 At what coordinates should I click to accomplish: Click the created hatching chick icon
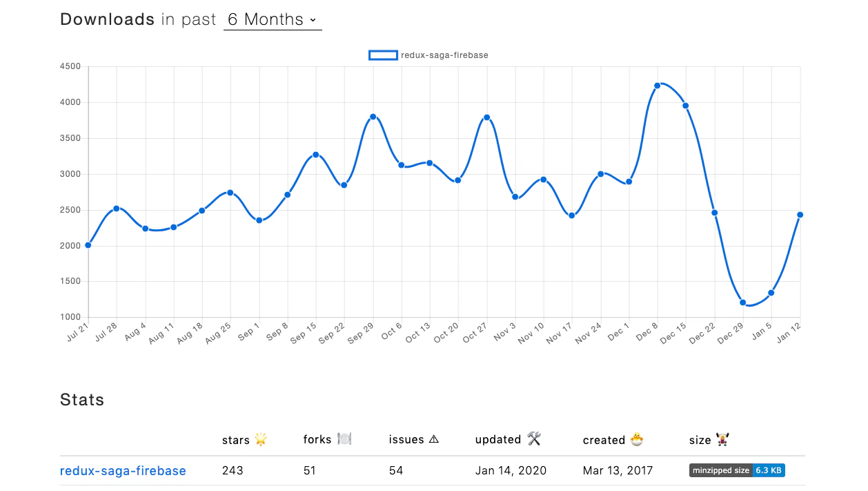pos(637,439)
